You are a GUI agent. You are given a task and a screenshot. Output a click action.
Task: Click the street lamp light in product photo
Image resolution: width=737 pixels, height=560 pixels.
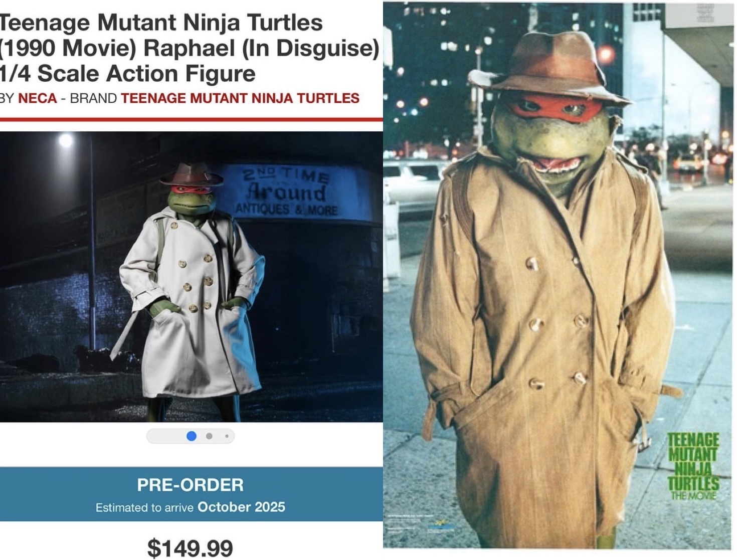click(66, 140)
